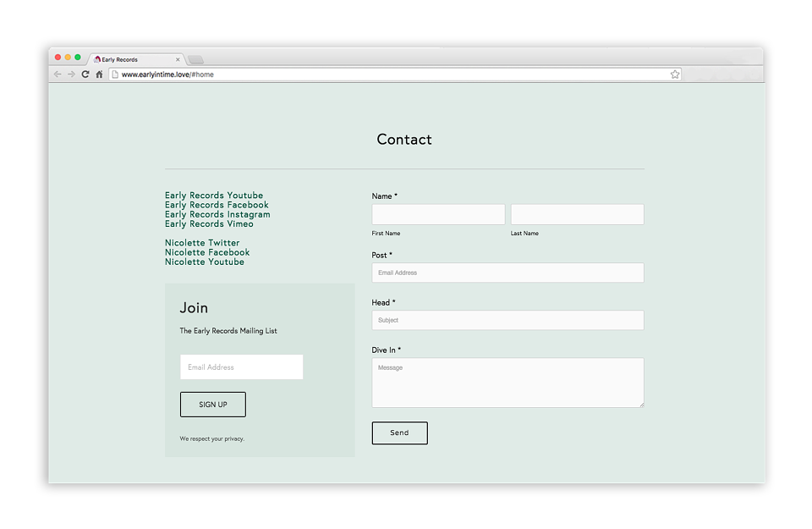This screenshot has width=812, height=529.
Task: Open a new blank tab
Action: pyautogui.click(x=195, y=59)
